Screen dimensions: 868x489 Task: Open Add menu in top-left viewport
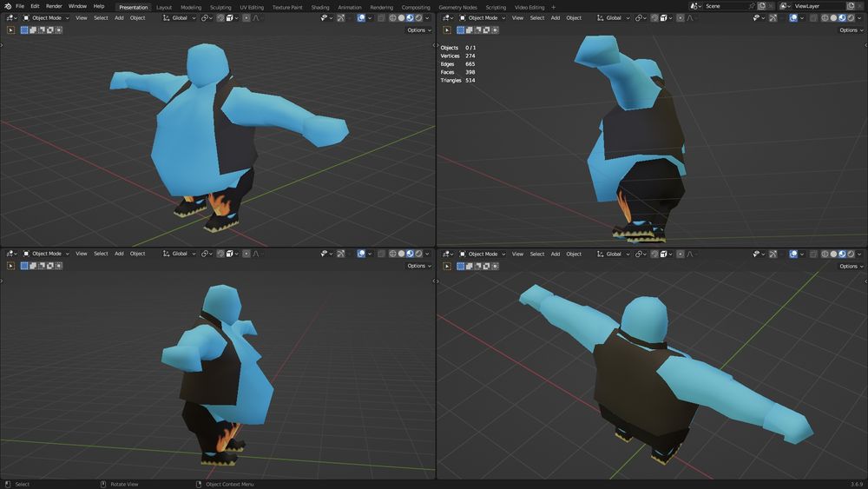click(119, 18)
